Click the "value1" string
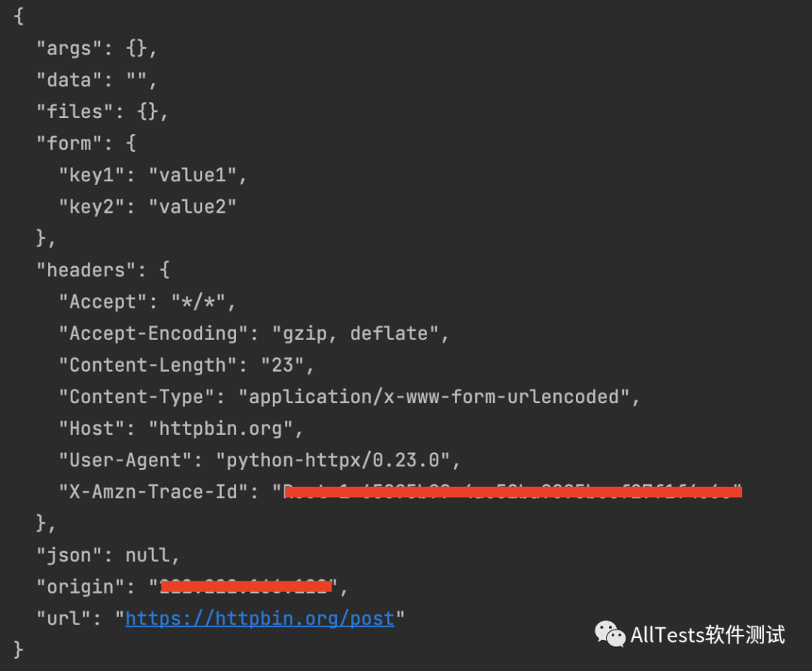The image size is (812, 671). (192, 175)
